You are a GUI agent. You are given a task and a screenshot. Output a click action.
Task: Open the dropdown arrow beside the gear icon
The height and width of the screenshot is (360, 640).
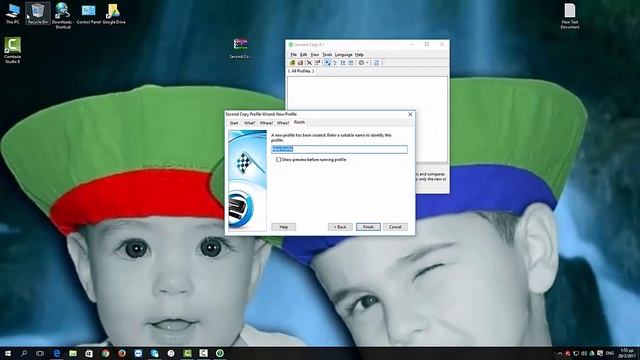pos(367,63)
